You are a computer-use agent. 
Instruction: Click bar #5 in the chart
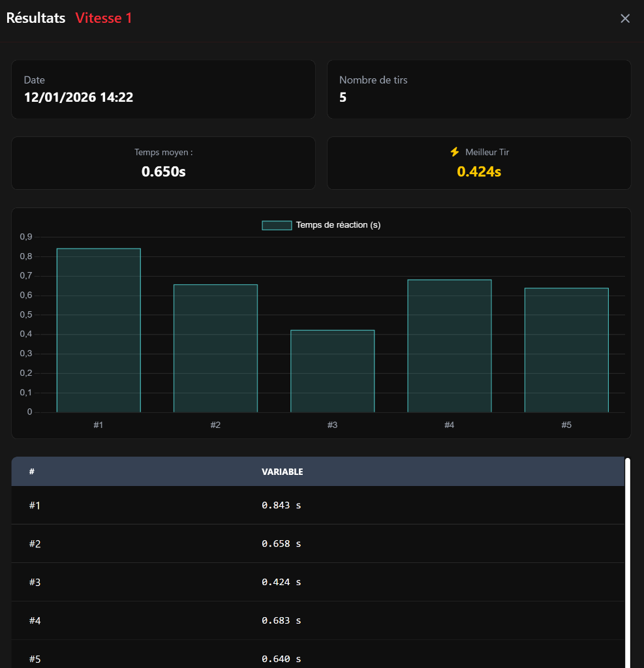tap(566, 350)
